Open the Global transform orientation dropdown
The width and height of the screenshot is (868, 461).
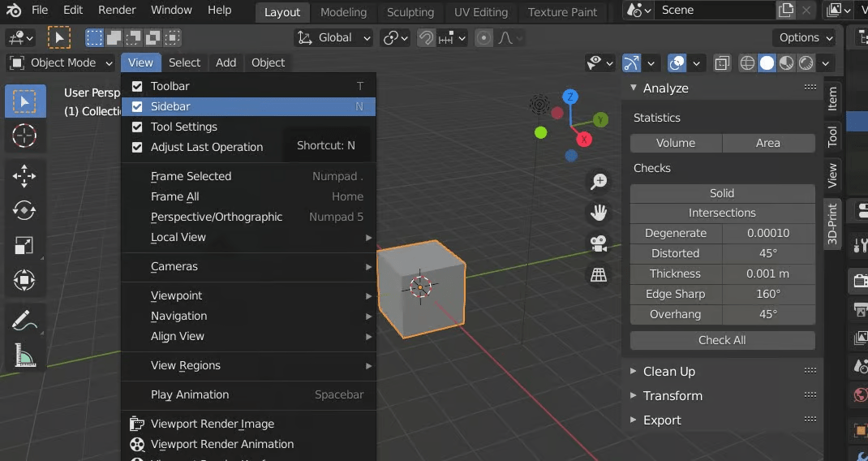click(333, 37)
